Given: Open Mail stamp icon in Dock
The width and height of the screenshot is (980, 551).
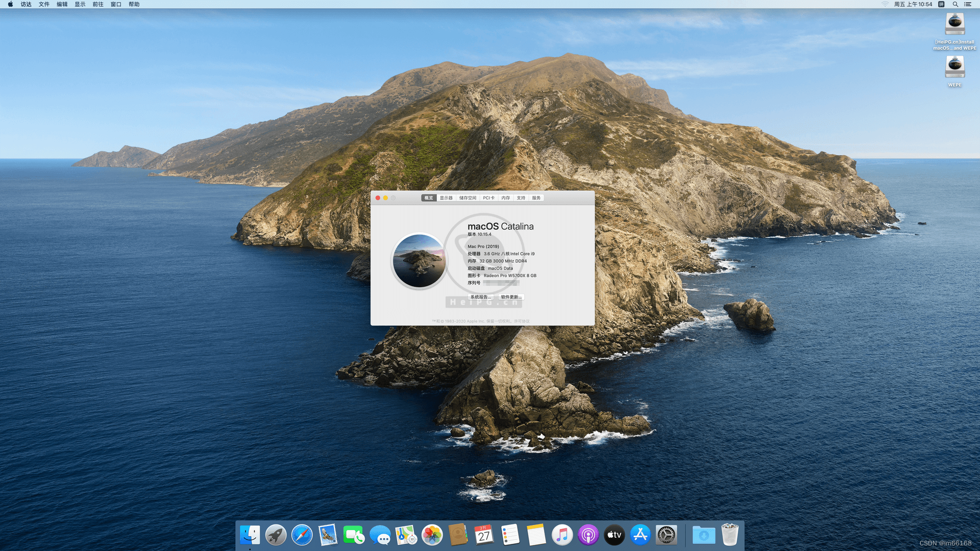Looking at the screenshot, I should tap(328, 535).
